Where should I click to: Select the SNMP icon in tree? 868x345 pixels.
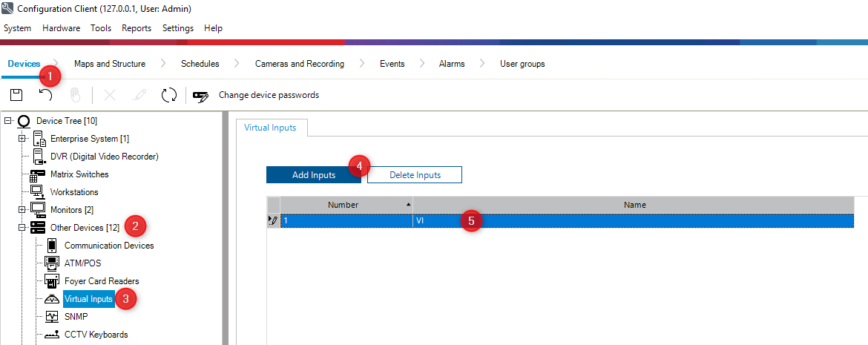click(52, 317)
